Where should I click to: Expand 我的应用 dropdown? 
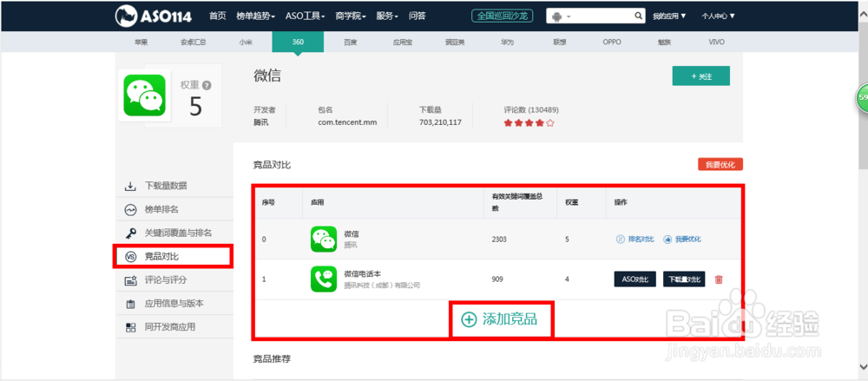[x=669, y=16]
